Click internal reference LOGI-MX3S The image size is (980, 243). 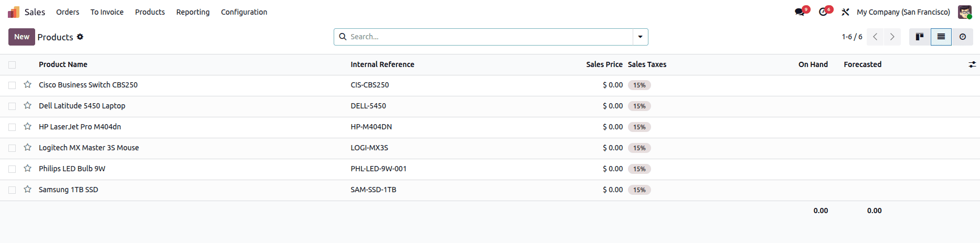pyautogui.click(x=369, y=148)
